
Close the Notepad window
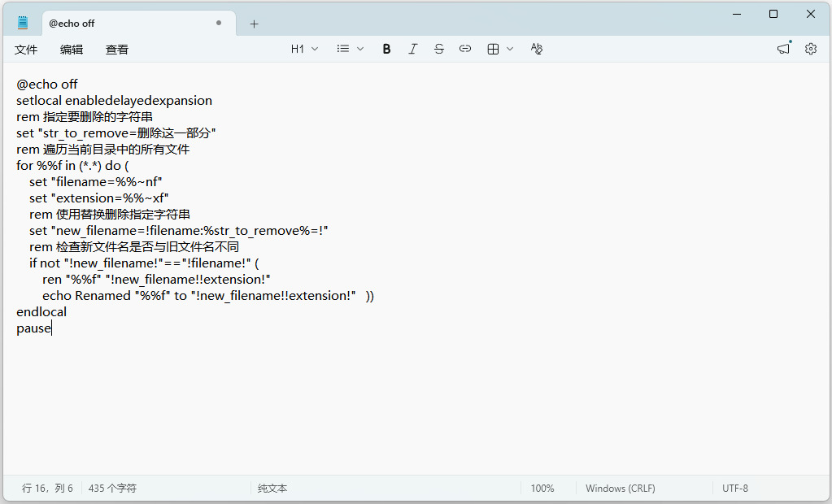coord(811,15)
